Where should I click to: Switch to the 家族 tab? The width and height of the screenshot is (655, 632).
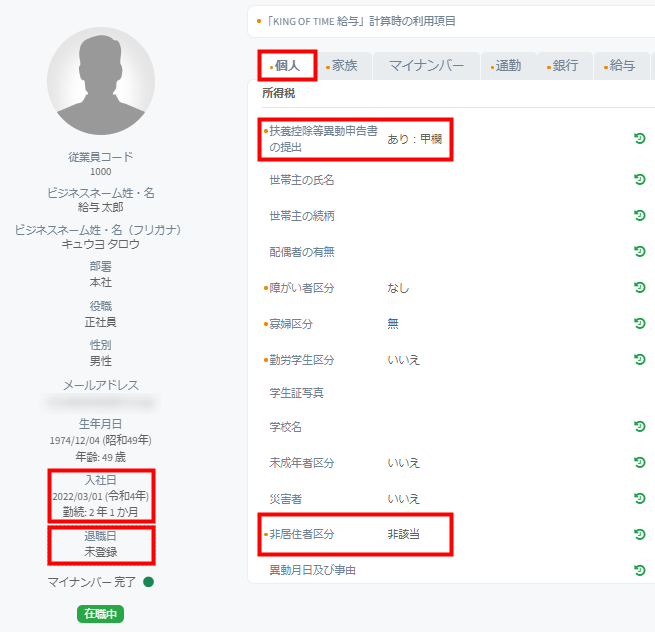(345, 66)
